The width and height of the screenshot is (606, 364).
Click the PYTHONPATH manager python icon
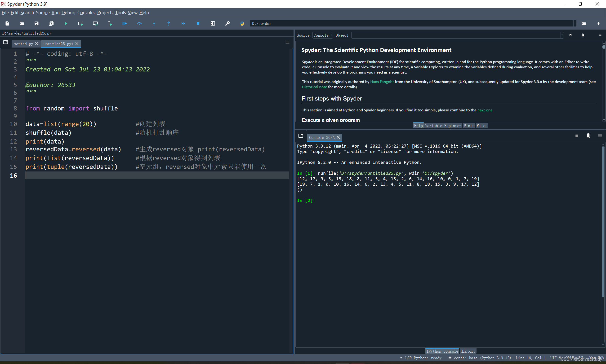(x=242, y=24)
